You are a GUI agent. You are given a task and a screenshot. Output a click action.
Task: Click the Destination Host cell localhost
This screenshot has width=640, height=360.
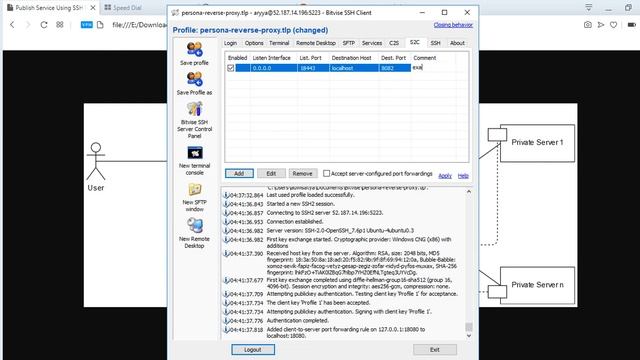tap(354, 68)
